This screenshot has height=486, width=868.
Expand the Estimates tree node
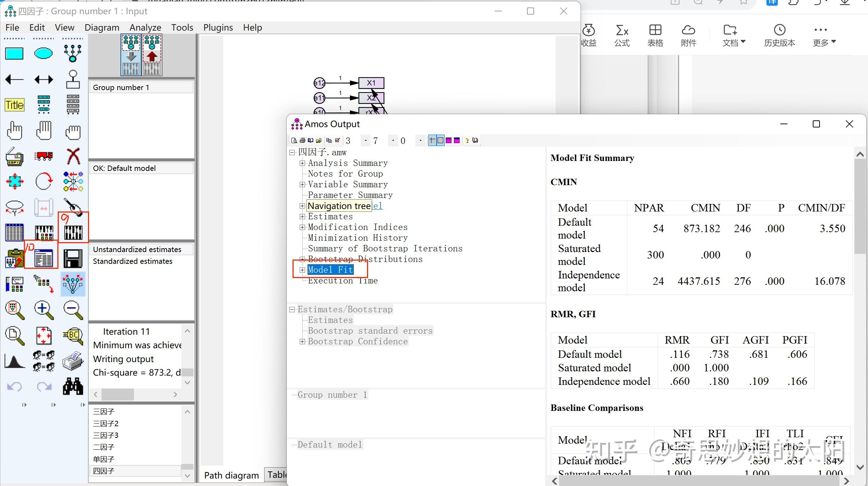point(302,216)
